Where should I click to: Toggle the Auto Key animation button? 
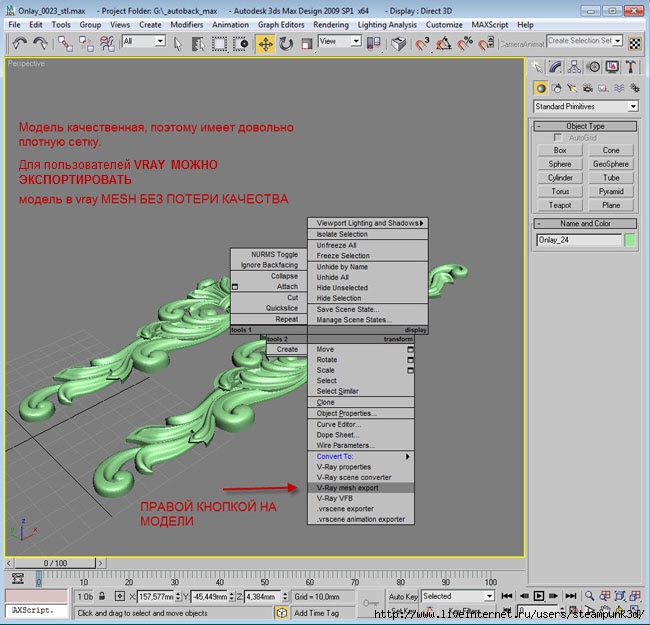coord(403,596)
